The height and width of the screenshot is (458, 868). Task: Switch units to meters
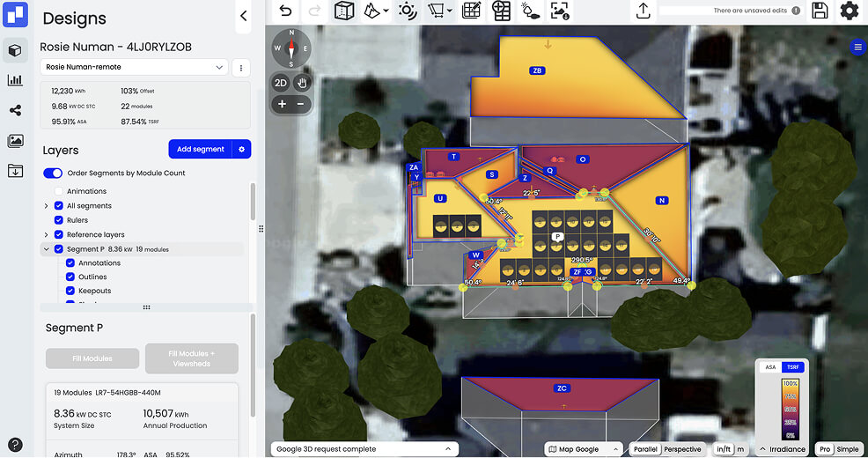(x=740, y=449)
